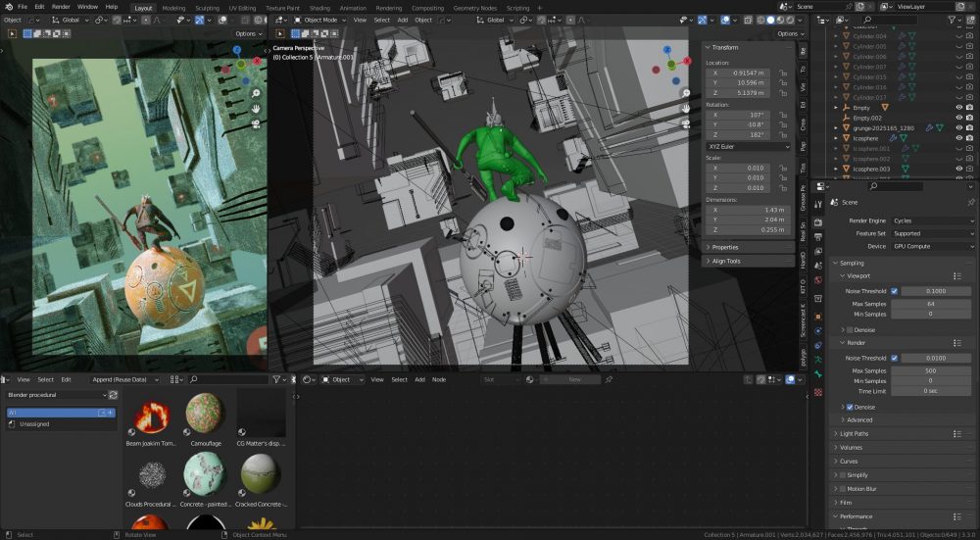This screenshot has height=540, width=980.
Task: Click the Add menu in right viewport header
Action: 403,20
